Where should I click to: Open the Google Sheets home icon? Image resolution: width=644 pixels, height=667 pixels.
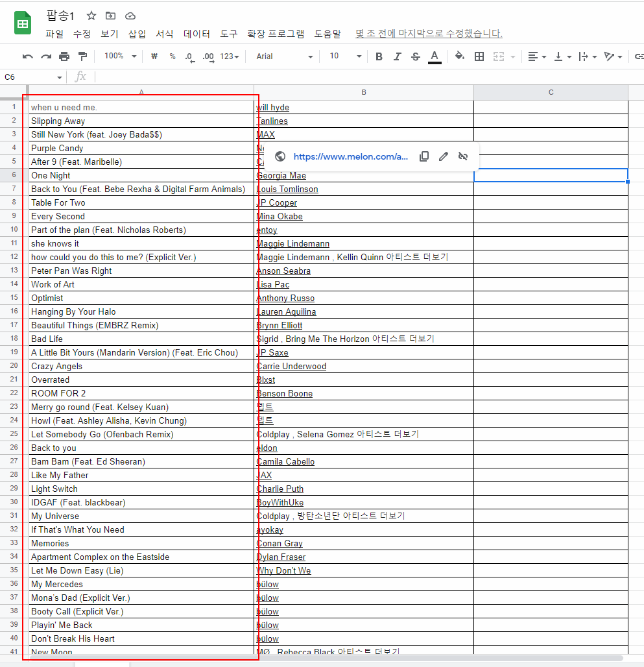click(x=23, y=23)
